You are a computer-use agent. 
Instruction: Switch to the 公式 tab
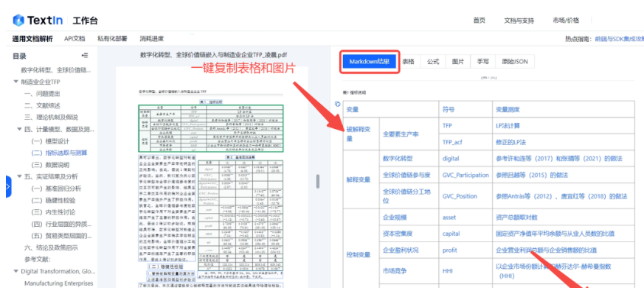point(433,62)
